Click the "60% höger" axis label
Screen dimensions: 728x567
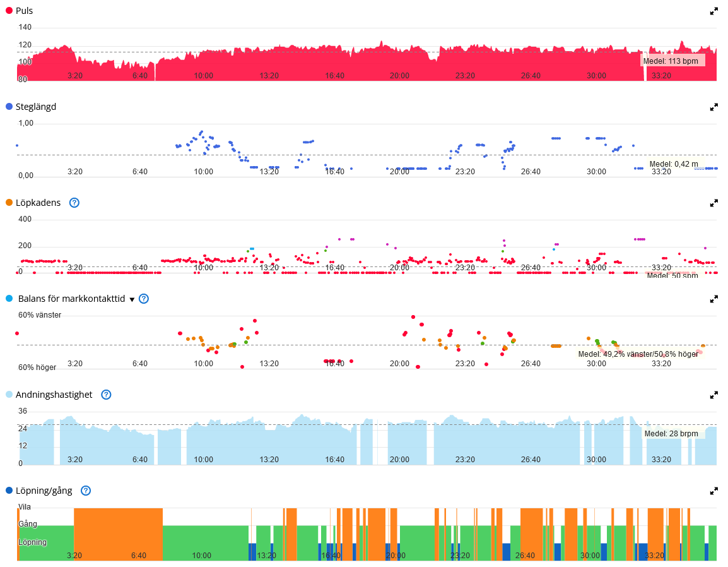(37, 367)
